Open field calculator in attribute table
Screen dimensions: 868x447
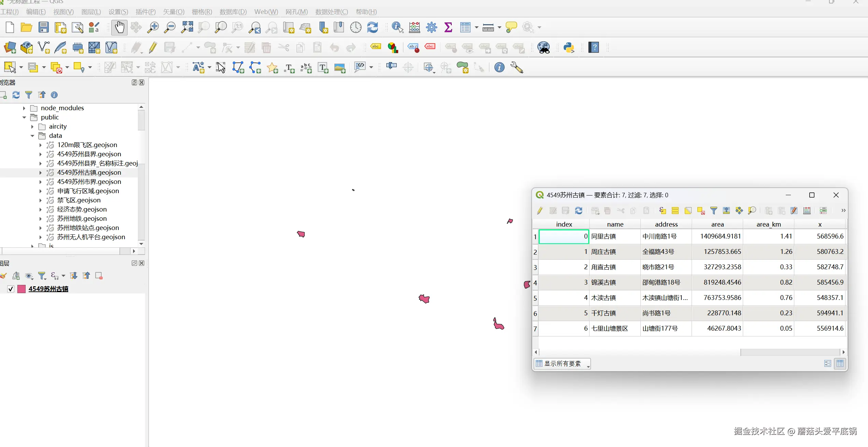point(807,211)
